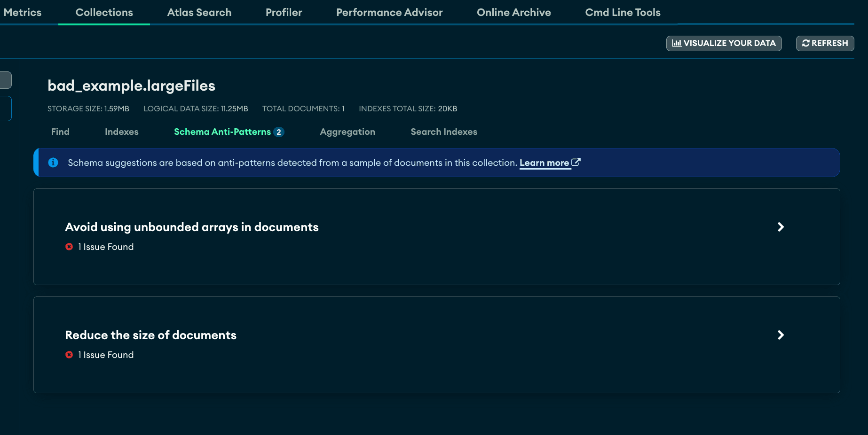Click the red error icon under unbounded arrays

point(69,247)
